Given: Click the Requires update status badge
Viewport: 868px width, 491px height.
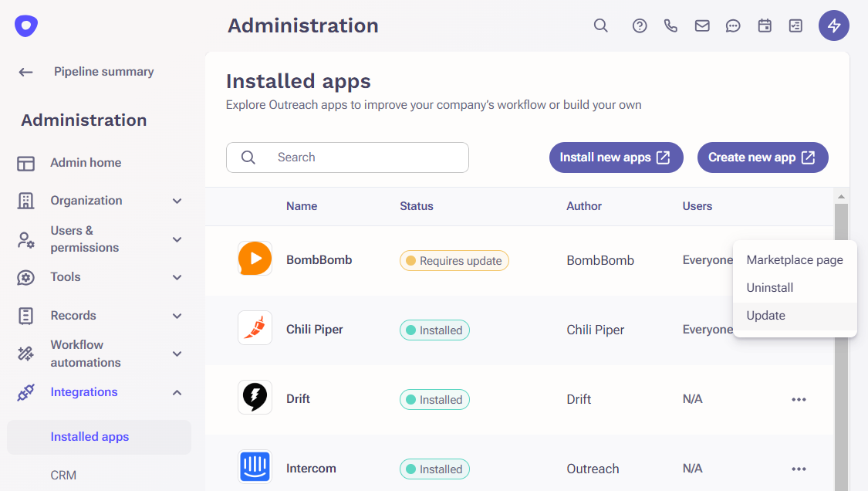Looking at the screenshot, I should click(454, 260).
